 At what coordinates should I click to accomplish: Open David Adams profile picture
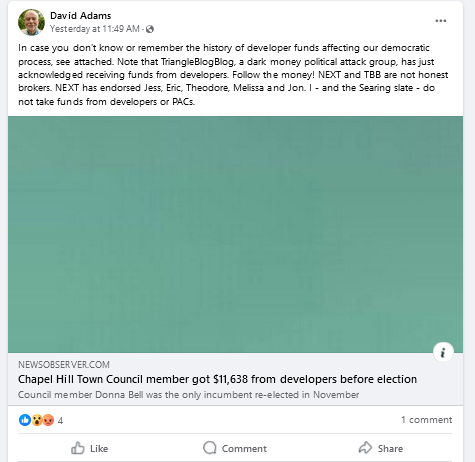coord(31,22)
